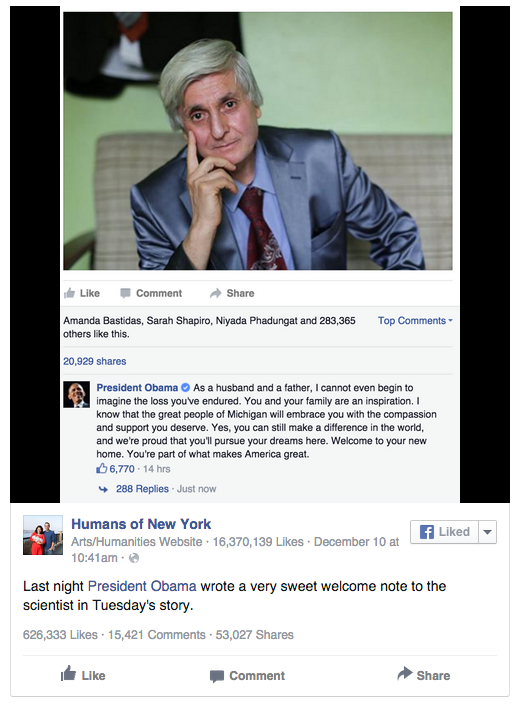View the 20,929 shares link

95,361
